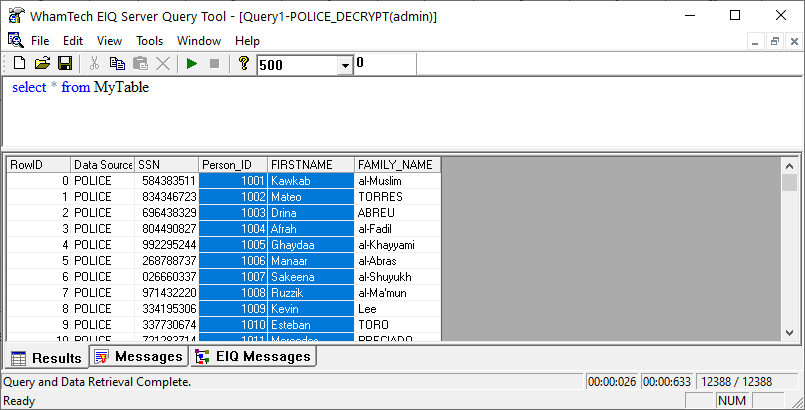Select Person_ID cell 1003
This screenshot has height=410, width=805.
coord(233,212)
